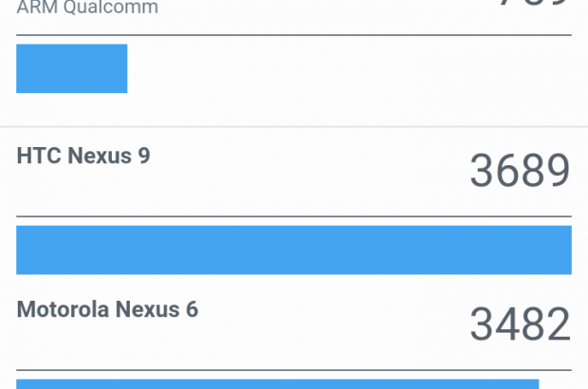Click the ARM Qualcomm processor label

(87, 9)
